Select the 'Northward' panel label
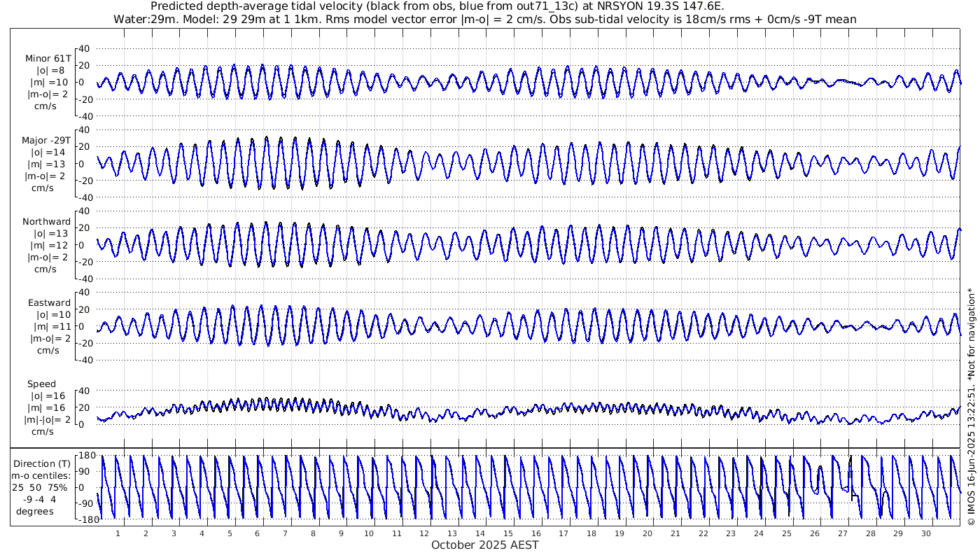Screen dimensions: 980x560 click(46, 221)
